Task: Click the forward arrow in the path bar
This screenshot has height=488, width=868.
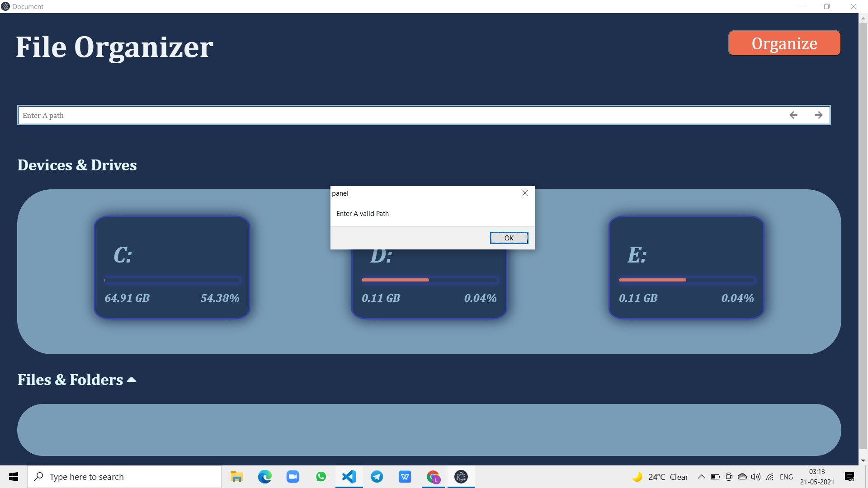Action: point(819,115)
